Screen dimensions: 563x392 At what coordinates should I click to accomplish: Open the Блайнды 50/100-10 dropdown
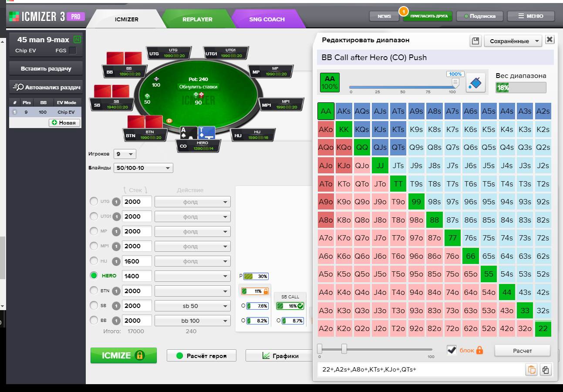pos(143,168)
